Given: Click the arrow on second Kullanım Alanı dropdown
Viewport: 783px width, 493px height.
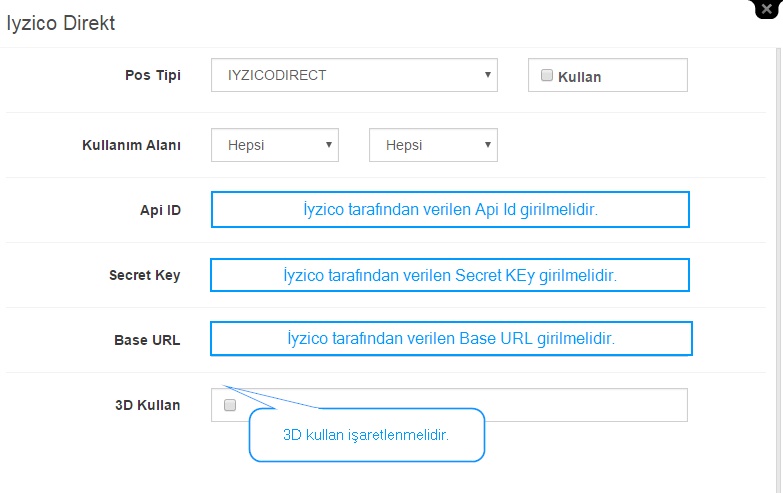Looking at the screenshot, I should (x=487, y=145).
